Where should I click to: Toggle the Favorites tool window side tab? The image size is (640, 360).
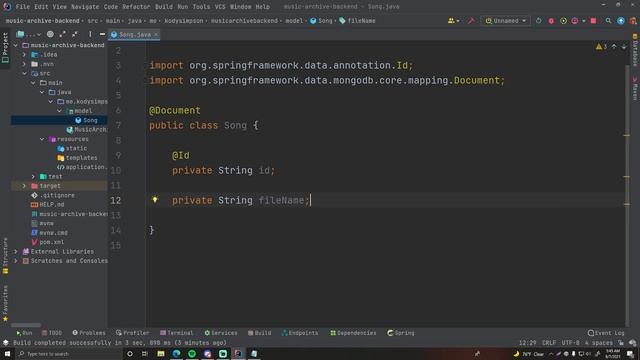point(5,303)
